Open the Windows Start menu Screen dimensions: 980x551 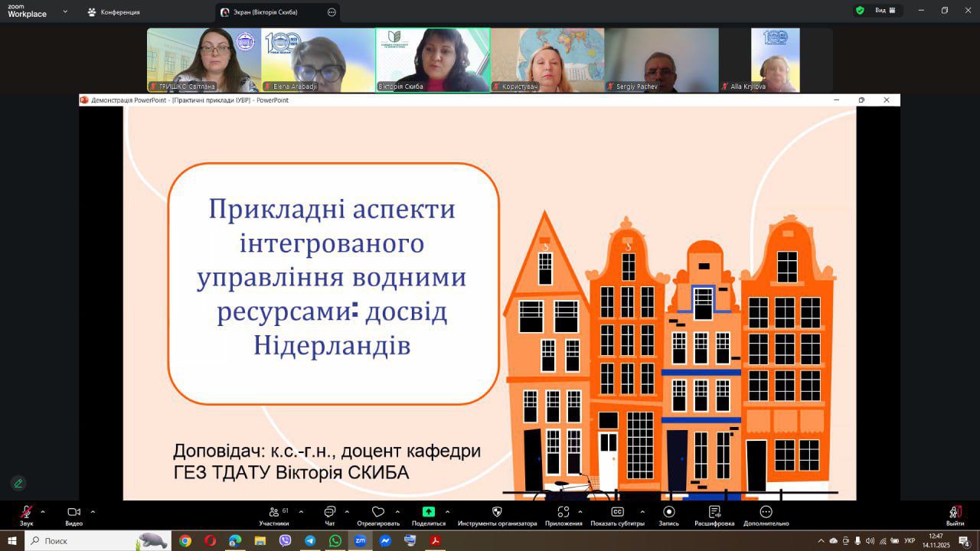tap(12, 540)
